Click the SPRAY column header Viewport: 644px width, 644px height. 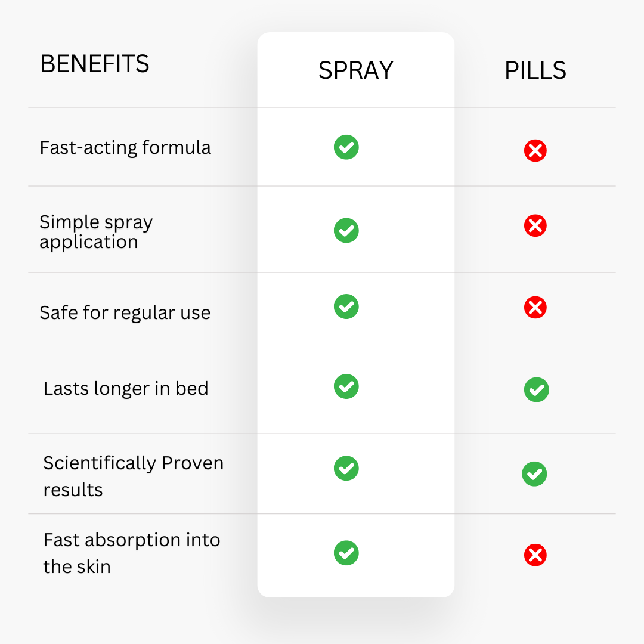[x=355, y=70]
